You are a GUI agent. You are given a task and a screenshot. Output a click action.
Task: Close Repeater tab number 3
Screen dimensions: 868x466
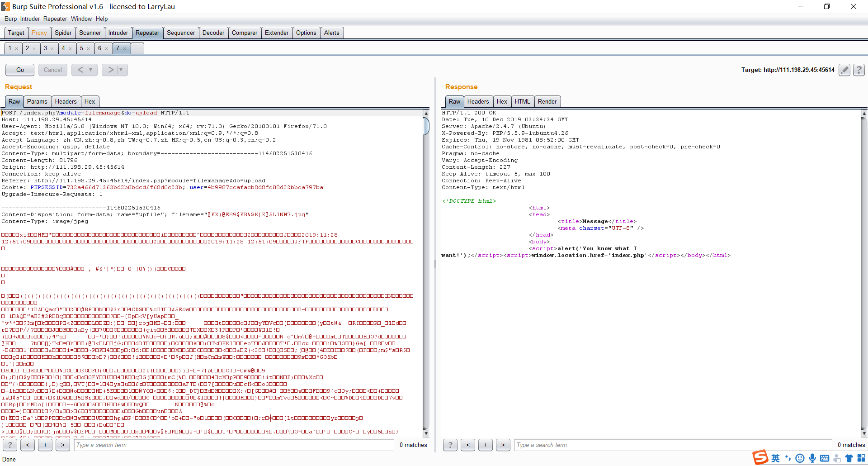coord(52,48)
